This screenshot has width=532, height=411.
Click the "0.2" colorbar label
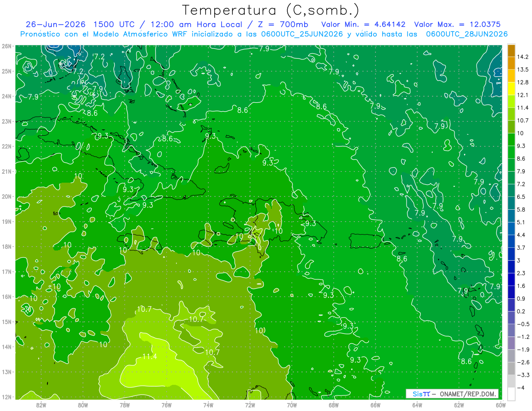point(521,311)
